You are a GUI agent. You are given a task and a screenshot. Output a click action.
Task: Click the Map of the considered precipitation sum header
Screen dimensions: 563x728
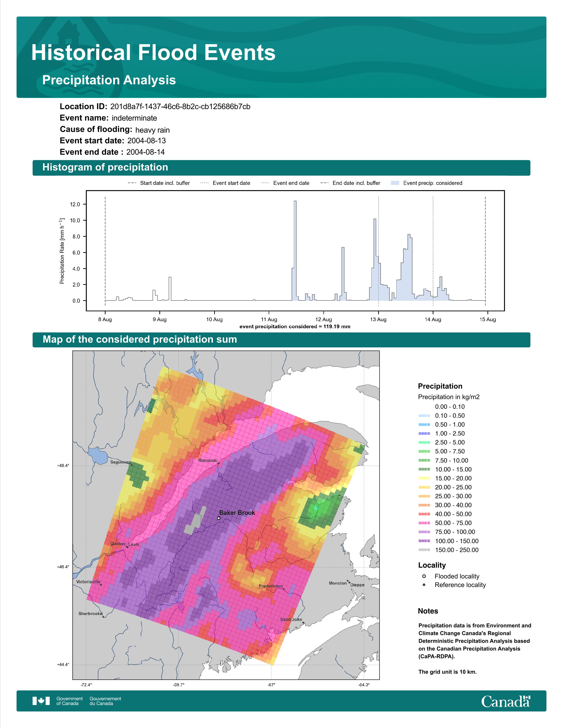pyautogui.click(x=281, y=340)
